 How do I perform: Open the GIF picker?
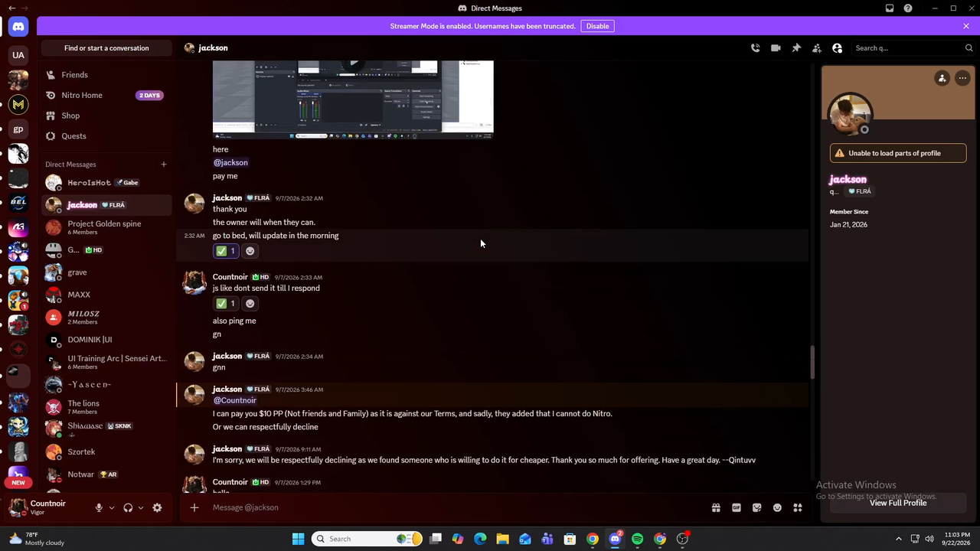tap(737, 507)
